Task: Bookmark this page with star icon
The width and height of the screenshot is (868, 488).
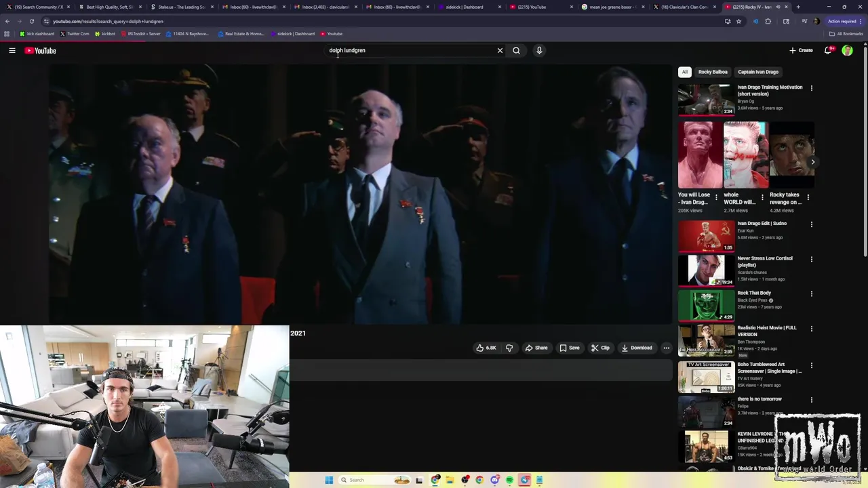Action: pyautogui.click(x=738, y=21)
